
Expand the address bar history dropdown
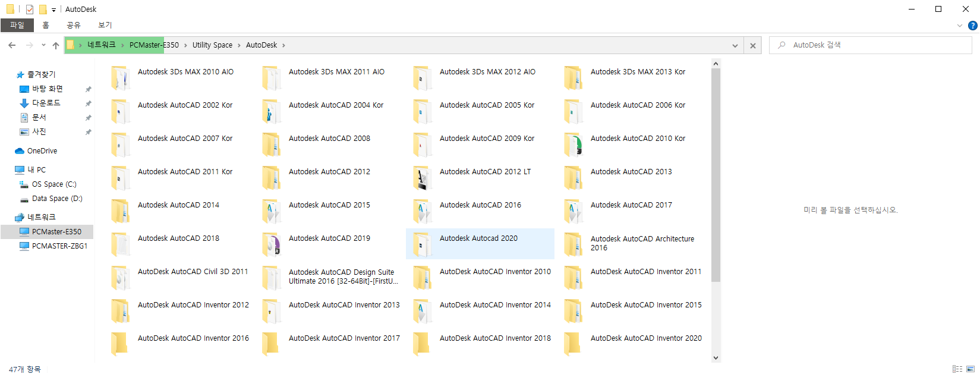click(x=735, y=45)
